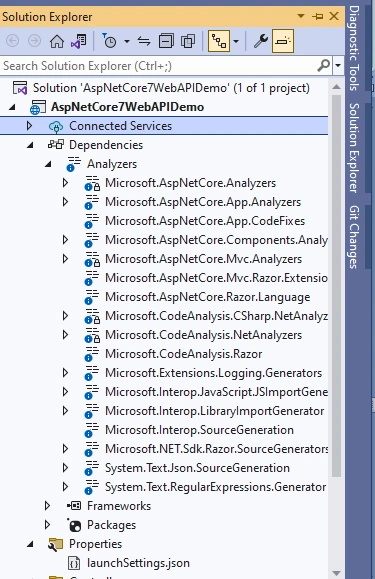Select Microsoft.AspNetCore.App.CodeFixes
Image resolution: width=375 pixels, height=579 pixels.
pos(205,221)
